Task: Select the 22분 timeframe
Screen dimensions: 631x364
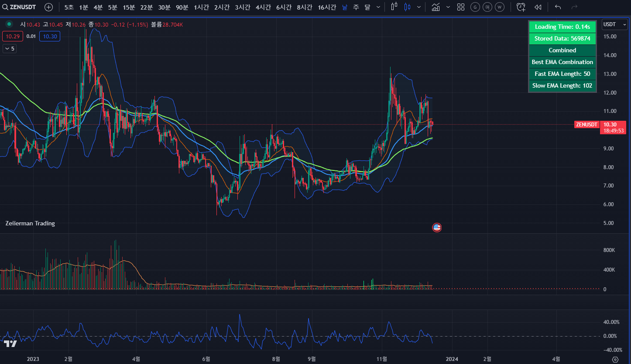Action: [x=147, y=7]
